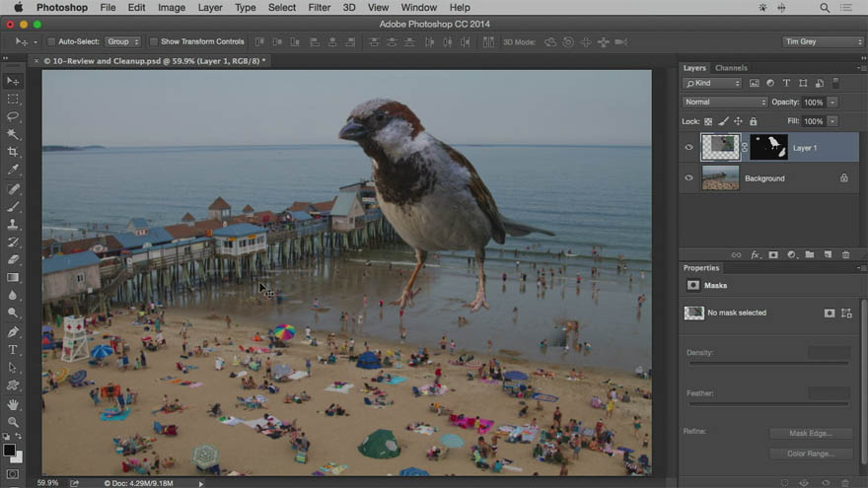Toggle lock all padlock icon
This screenshot has width=868, height=488.
tap(753, 121)
